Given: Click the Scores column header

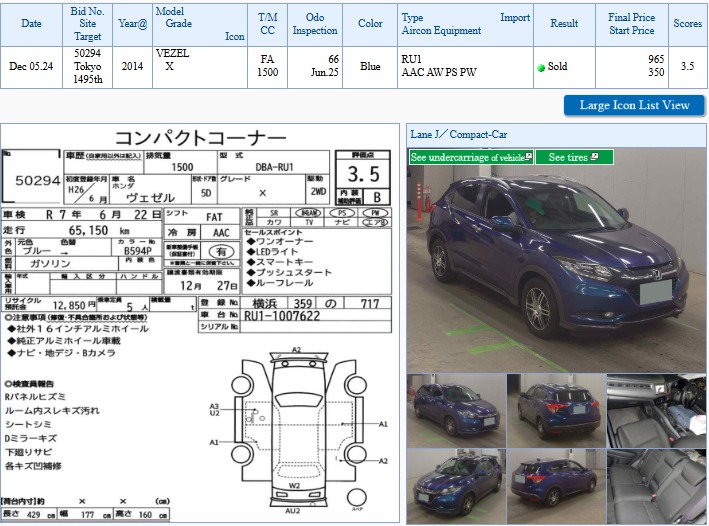Looking at the screenshot, I should pyautogui.click(x=687, y=24).
